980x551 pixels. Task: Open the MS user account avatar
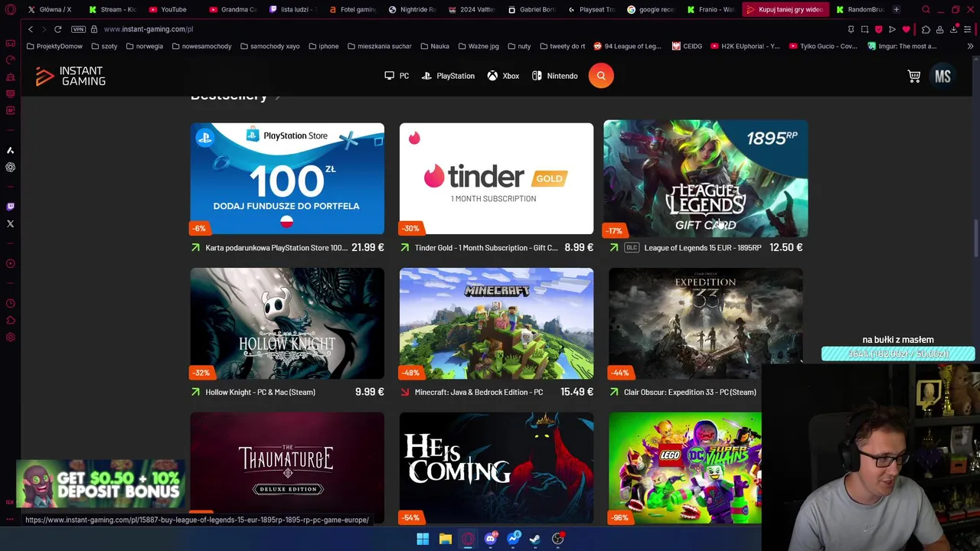[942, 76]
